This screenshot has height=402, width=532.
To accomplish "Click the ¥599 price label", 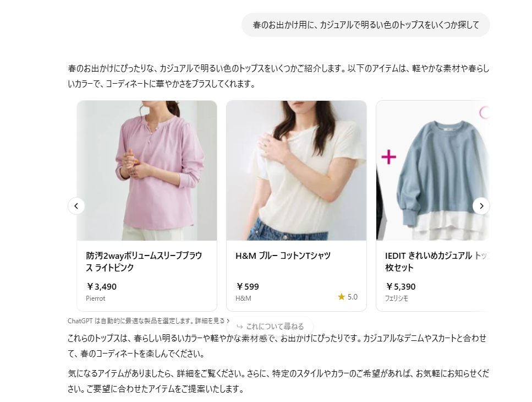I will tap(248, 286).
